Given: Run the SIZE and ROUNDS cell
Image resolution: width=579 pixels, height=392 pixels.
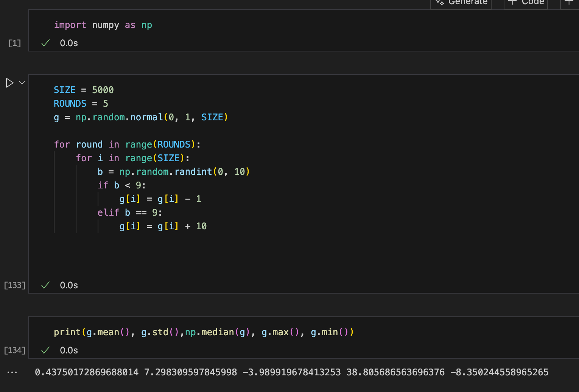Looking at the screenshot, I should [x=10, y=83].
